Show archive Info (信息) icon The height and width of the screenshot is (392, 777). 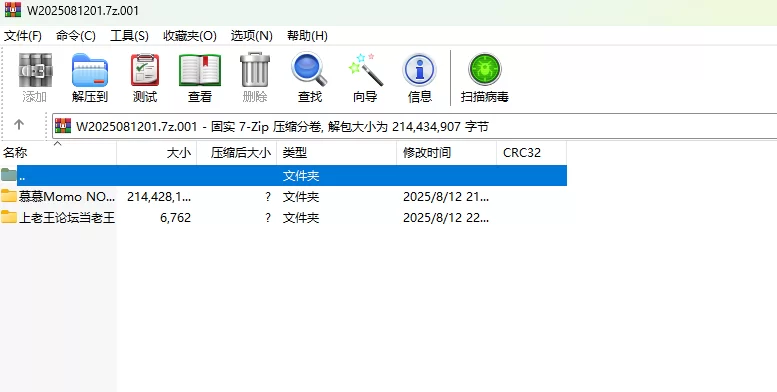coord(419,70)
